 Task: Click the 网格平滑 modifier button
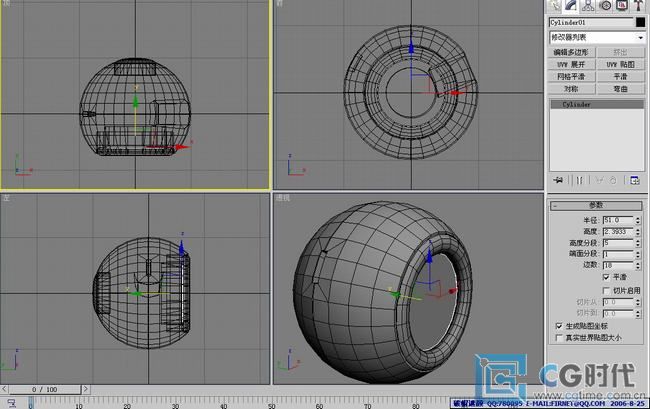click(x=571, y=77)
